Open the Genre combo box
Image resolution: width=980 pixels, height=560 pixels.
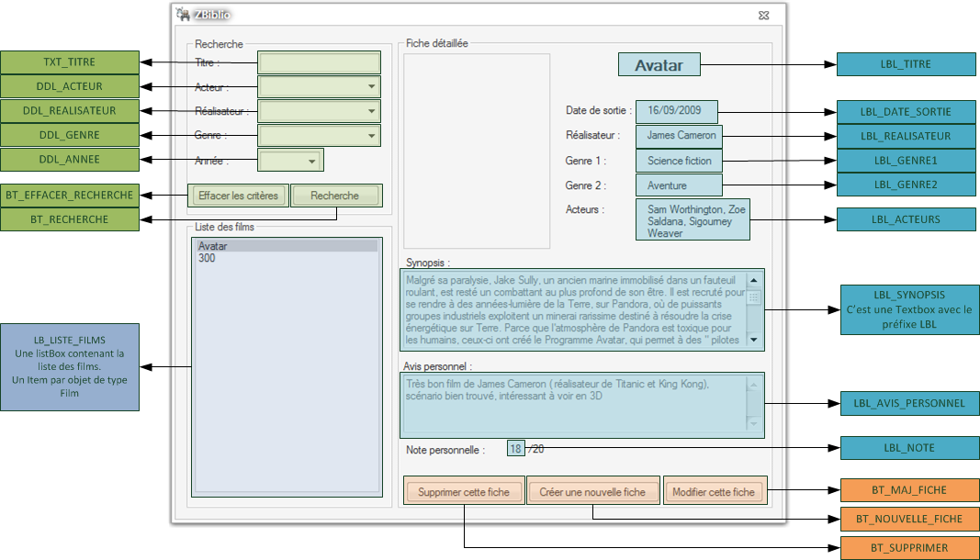pos(371,136)
